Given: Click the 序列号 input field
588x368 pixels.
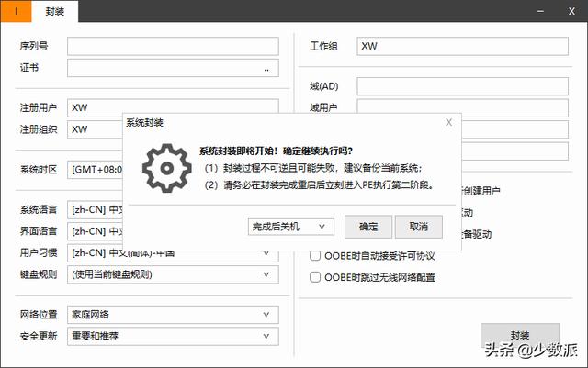Looking at the screenshot, I should point(173,46).
